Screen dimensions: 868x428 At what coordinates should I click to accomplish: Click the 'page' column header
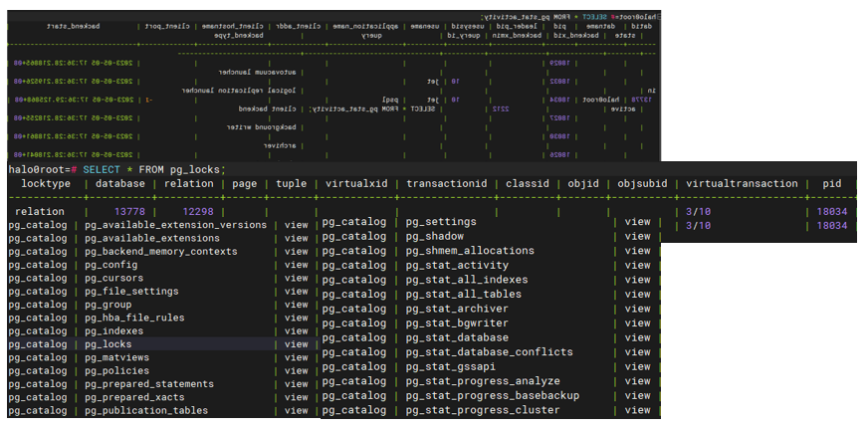(x=244, y=184)
